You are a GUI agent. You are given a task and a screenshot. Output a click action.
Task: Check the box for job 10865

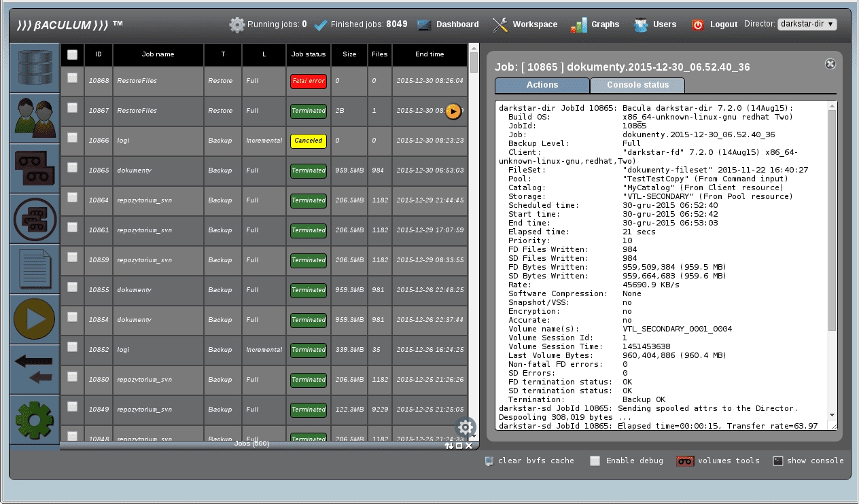[72, 168]
